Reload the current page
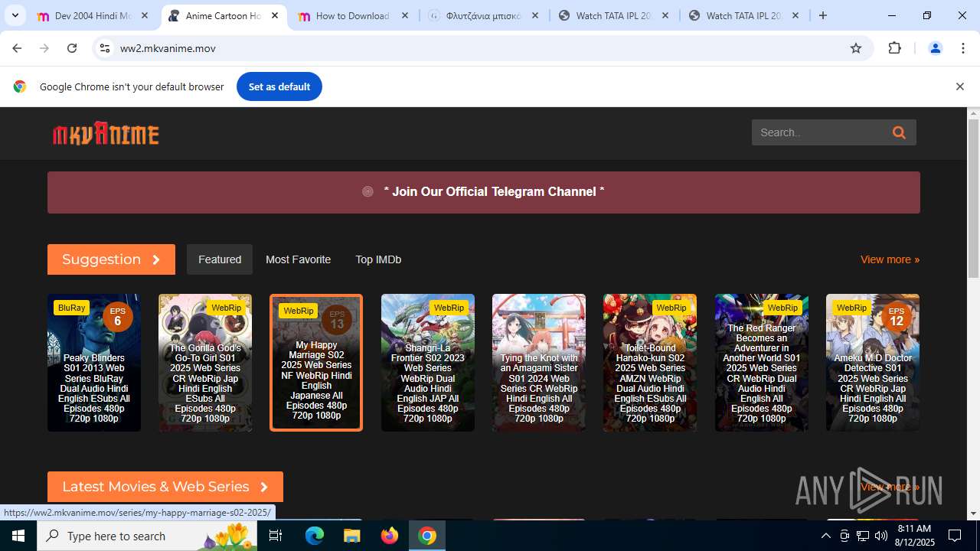This screenshot has height=551, width=980. click(72, 48)
